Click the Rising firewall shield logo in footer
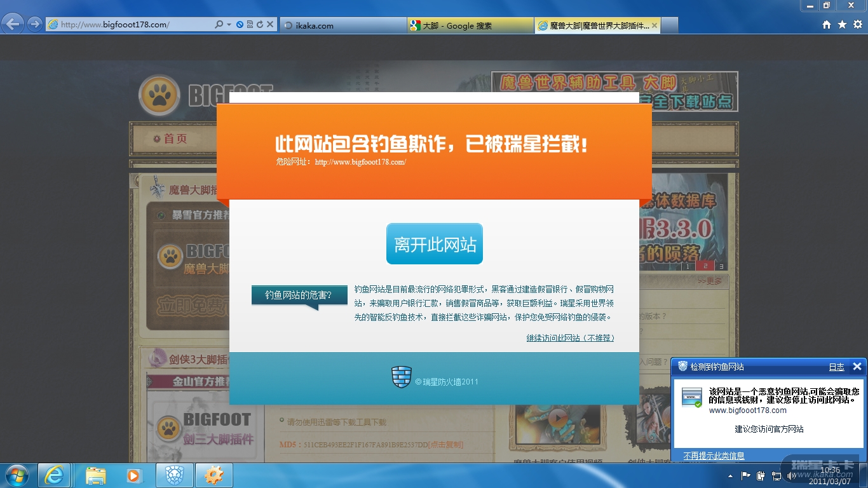Image resolution: width=868 pixels, height=488 pixels. pos(401,377)
